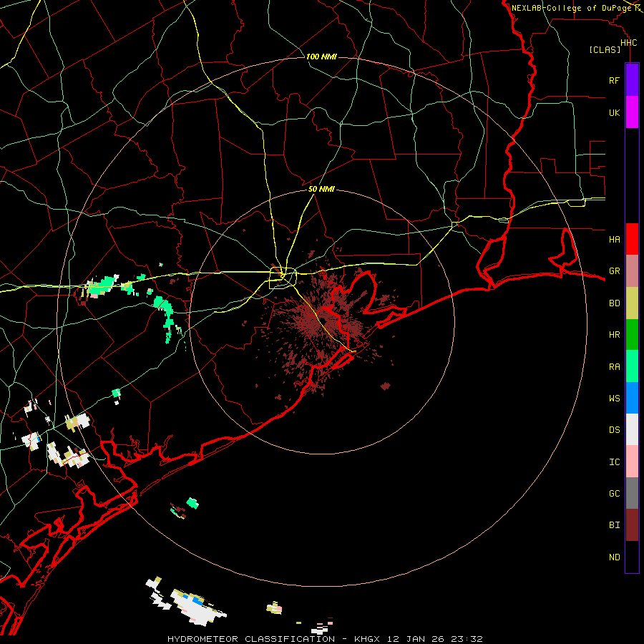Click the NEXLAB-College of DuPage credit text
Image resolution: width=644 pixels, height=644 pixels.
[x=572, y=8]
